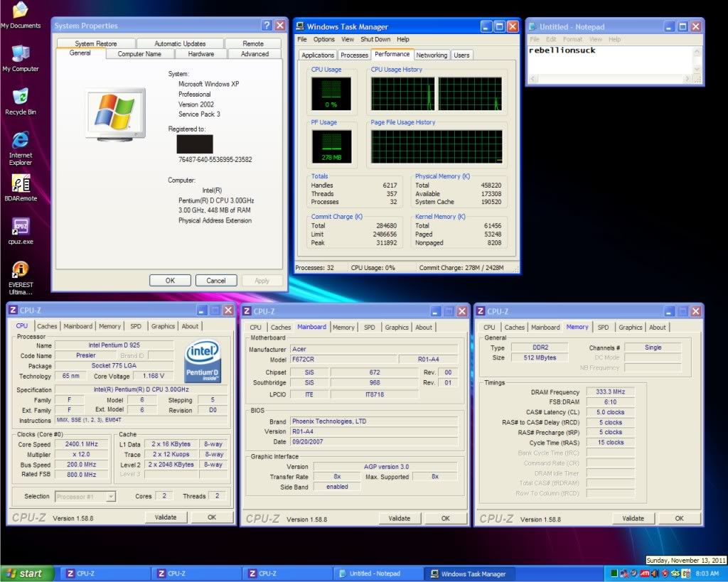The width and height of the screenshot is (728, 582).
Task: Click the 'Acer' manufacturer field in CPU-Z
Action: click(374, 349)
